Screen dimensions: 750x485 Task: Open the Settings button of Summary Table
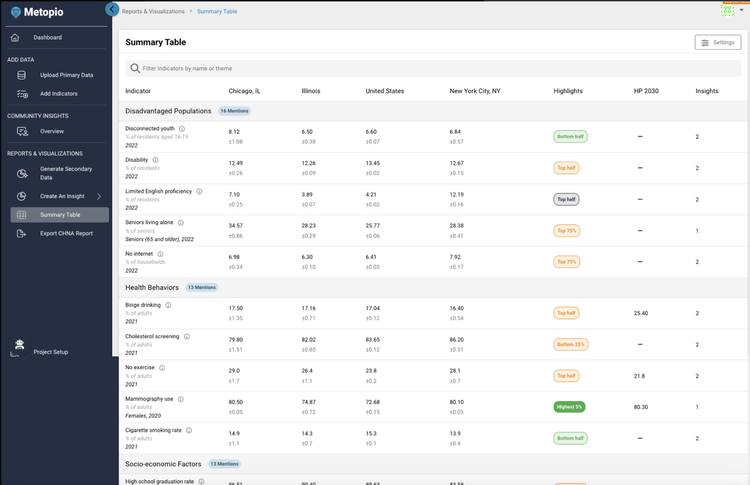tap(717, 43)
